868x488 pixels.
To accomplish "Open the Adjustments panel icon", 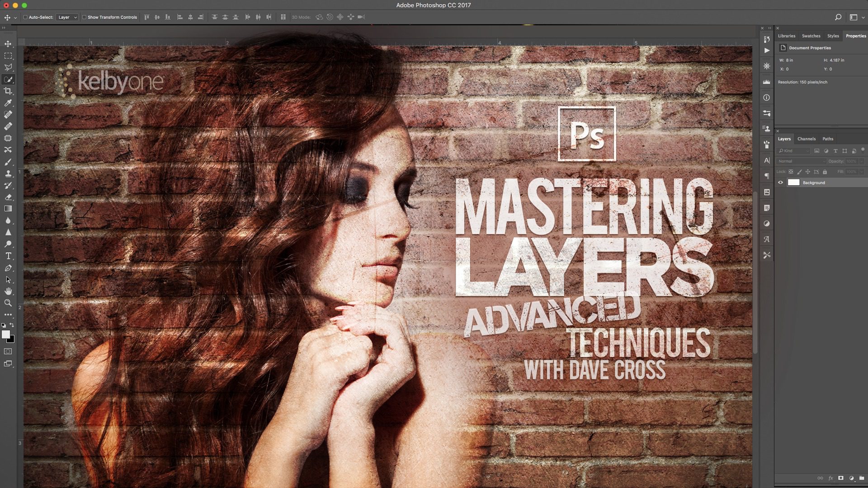I will (767, 224).
